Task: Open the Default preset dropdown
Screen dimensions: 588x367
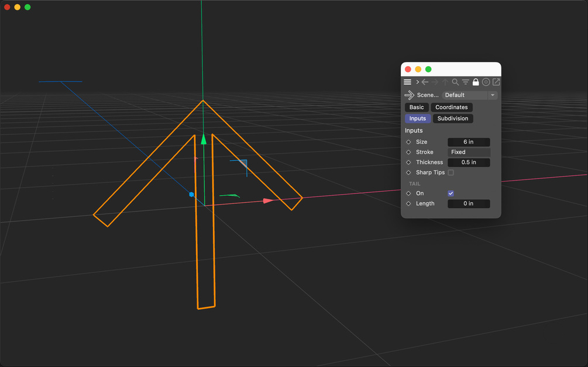Action: click(x=468, y=95)
